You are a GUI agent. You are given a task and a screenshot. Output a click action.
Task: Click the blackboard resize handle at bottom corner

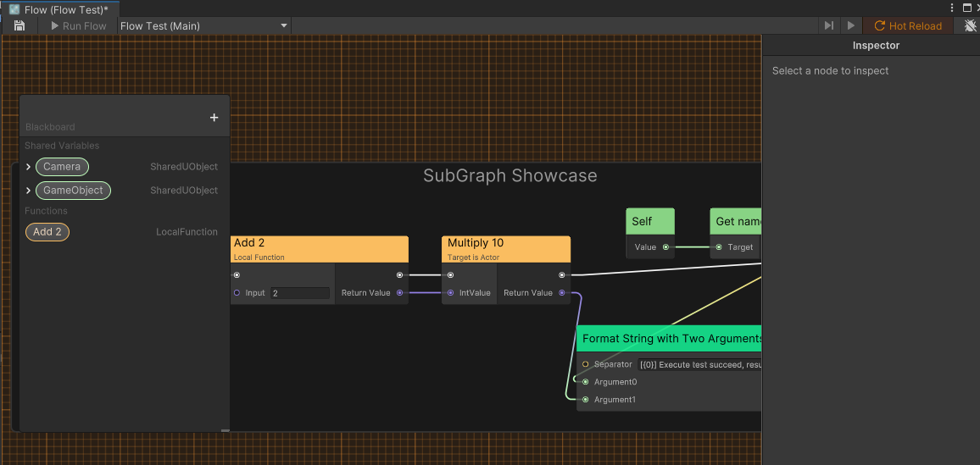tap(225, 430)
